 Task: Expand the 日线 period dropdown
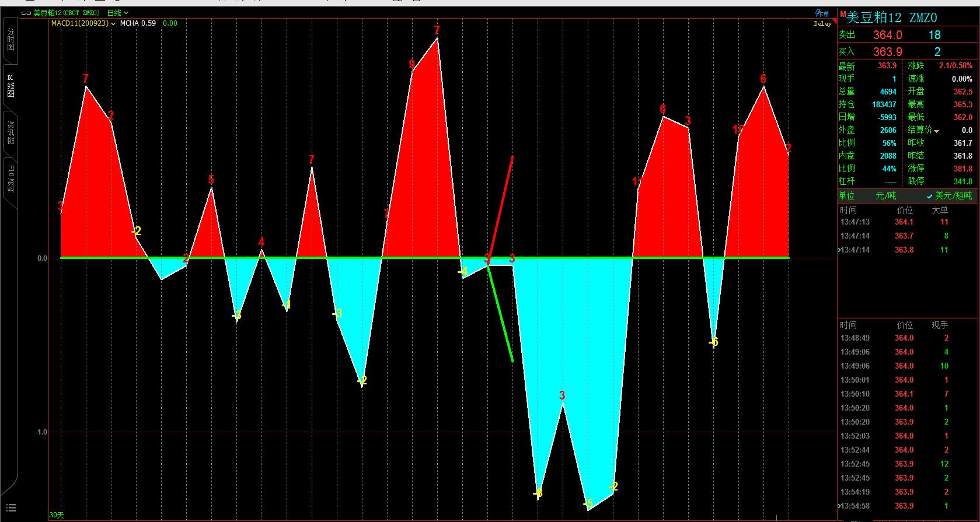pos(117,13)
